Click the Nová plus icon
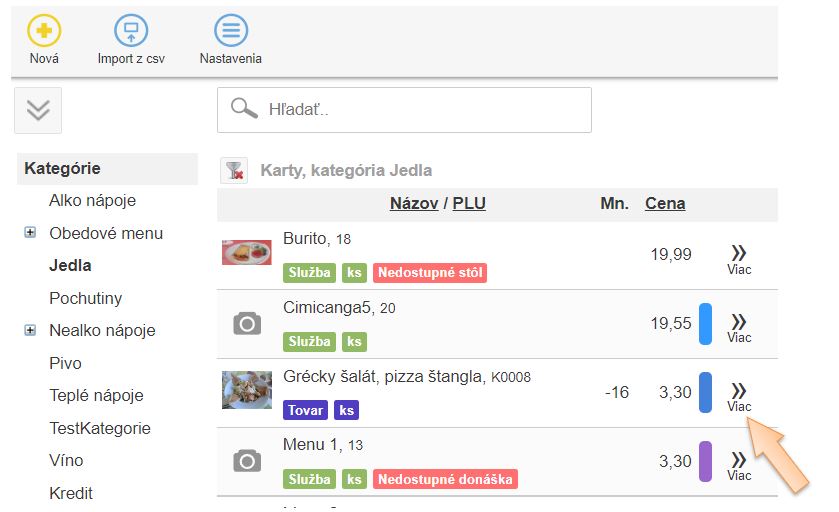 click(x=44, y=31)
